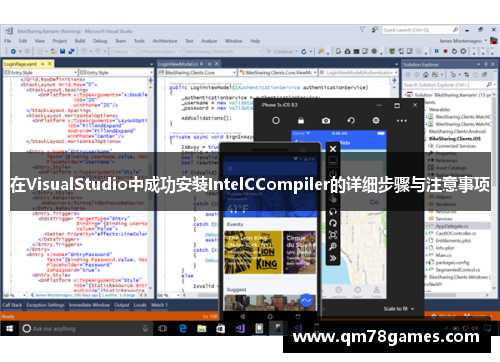The image size is (500, 362).
Task: Toggle the pin on LoginPage.xaml tab
Action: point(42,64)
